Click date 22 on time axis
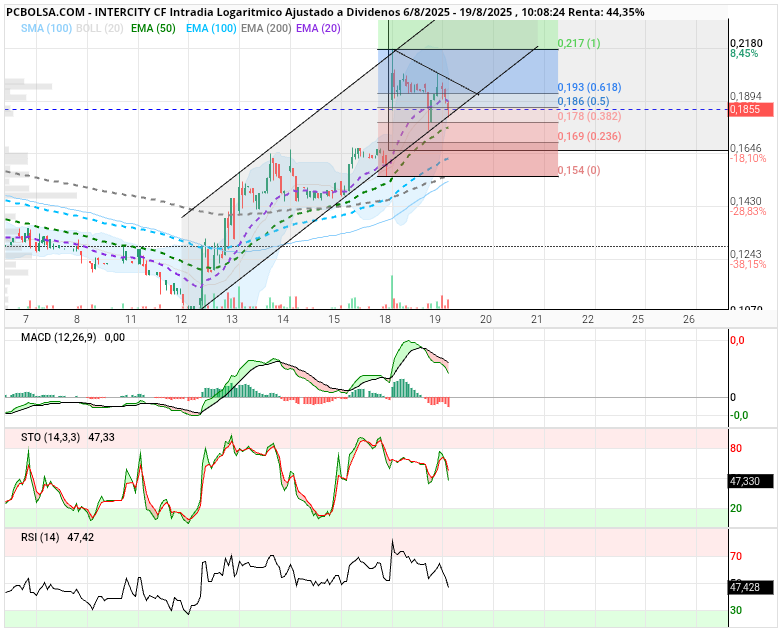The image size is (782, 632). pos(588,319)
